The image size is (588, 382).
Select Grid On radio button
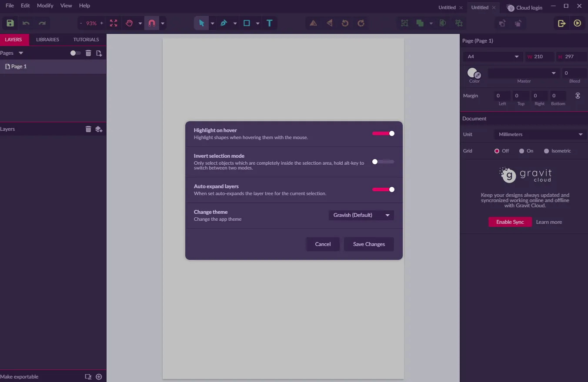coord(521,151)
